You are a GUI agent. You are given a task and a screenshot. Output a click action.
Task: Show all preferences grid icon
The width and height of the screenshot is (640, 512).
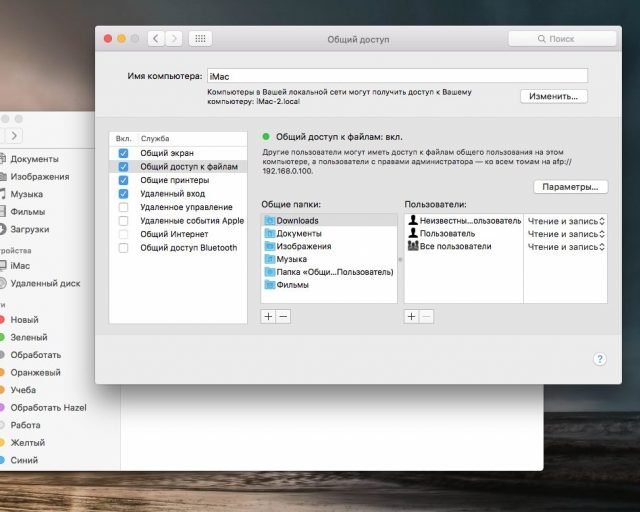pos(200,39)
